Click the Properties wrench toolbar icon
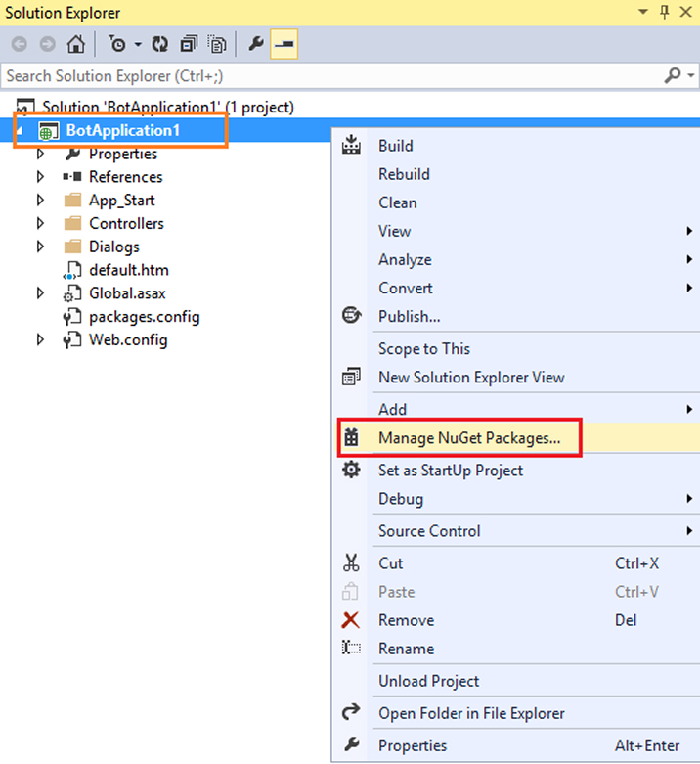Viewport: 700px width, 764px height. pyautogui.click(x=256, y=44)
